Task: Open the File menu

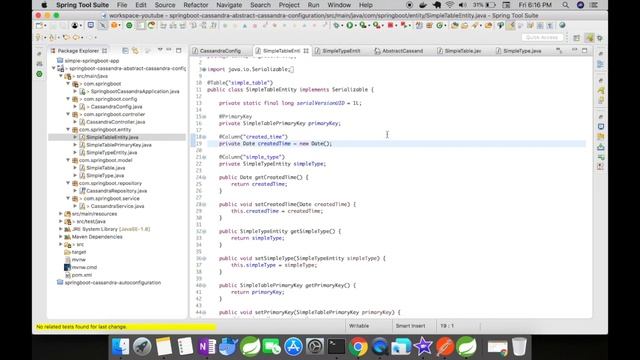Action: point(122,5)
